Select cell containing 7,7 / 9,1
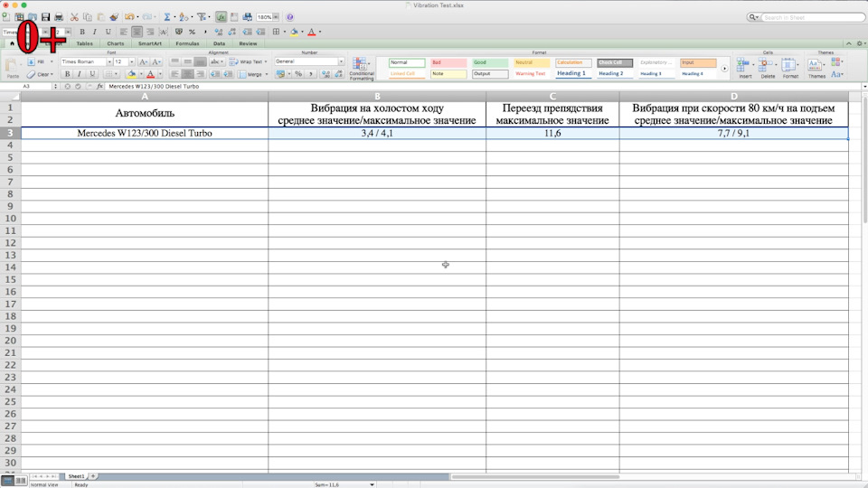Screen dimensions: 868x488 [x=733, y=133]
